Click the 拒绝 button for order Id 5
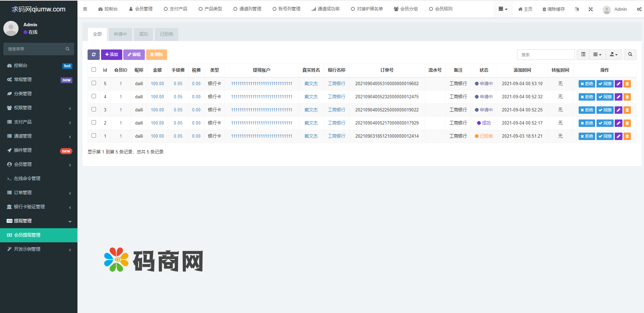 (x=587, y=83)
